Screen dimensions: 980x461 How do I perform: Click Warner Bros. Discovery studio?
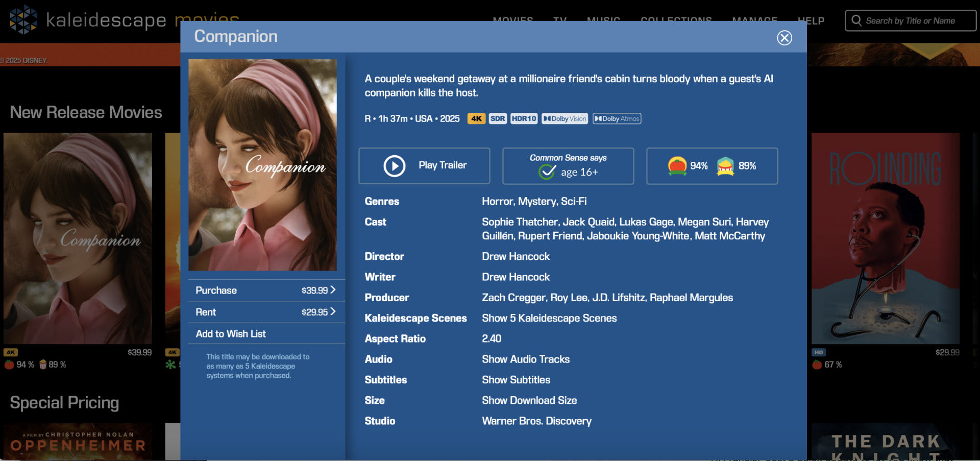536,421
